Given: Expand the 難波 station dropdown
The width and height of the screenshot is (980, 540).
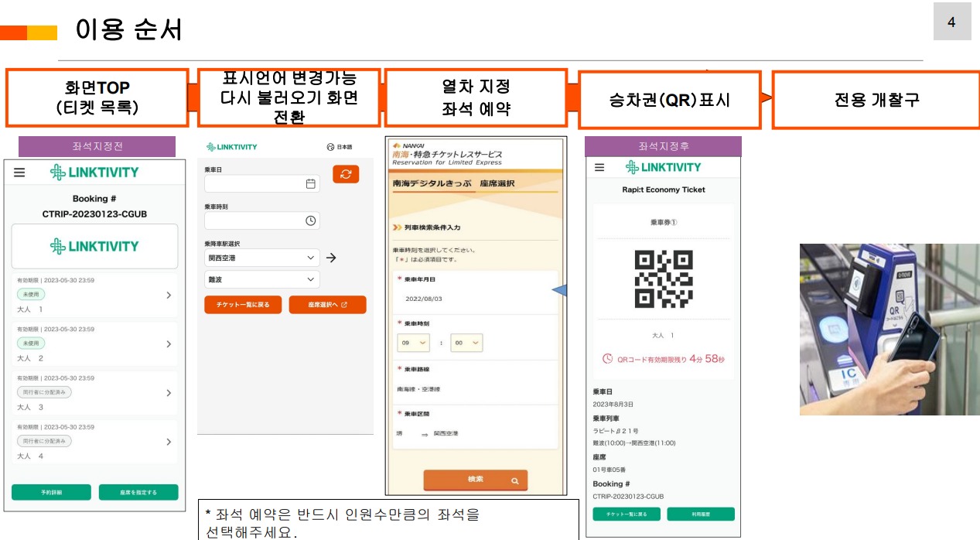Looking at the screenshot, I should (x=262, y=279).
